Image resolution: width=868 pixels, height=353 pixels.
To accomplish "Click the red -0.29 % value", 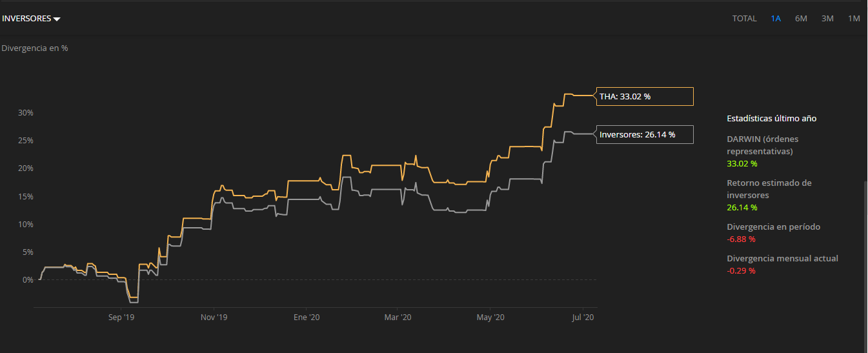I will point(741,270).
